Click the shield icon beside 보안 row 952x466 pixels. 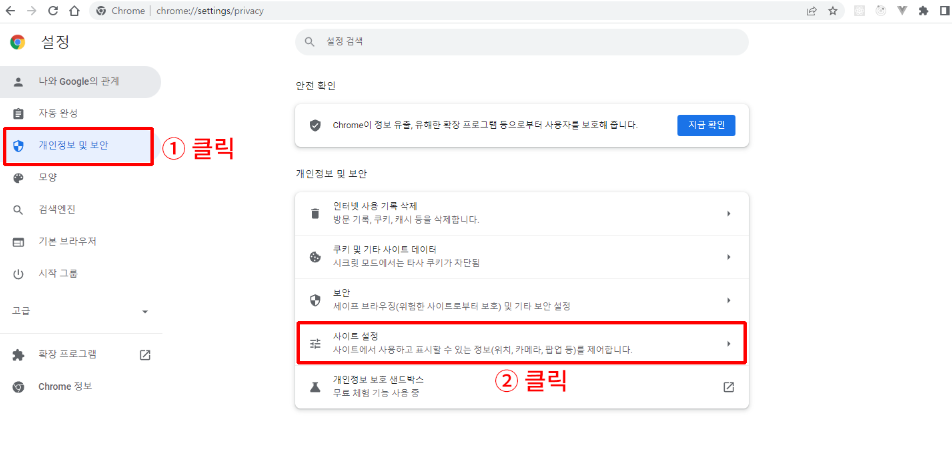tap(314, 300)
